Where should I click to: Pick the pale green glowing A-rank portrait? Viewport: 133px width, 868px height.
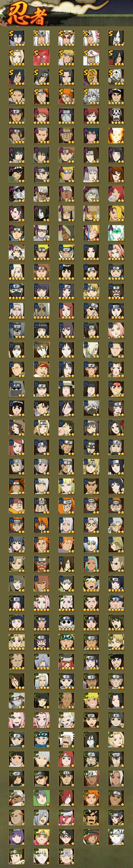(116, 233)
